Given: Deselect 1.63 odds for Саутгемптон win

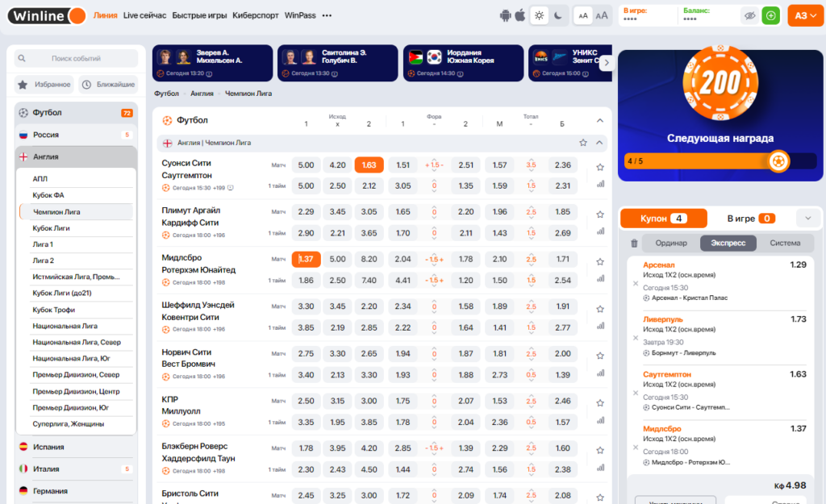Looking at the screenshot, I should [369, 165].
